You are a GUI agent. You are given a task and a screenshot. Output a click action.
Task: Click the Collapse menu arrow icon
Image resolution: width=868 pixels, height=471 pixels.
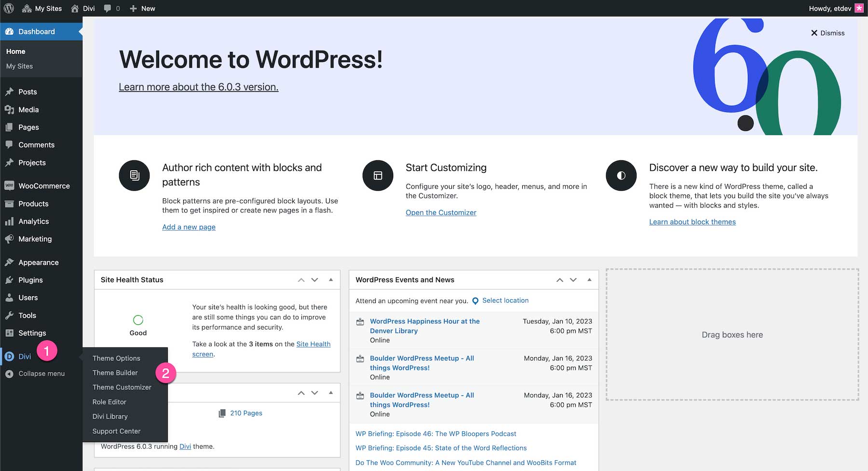pos(9,374)
